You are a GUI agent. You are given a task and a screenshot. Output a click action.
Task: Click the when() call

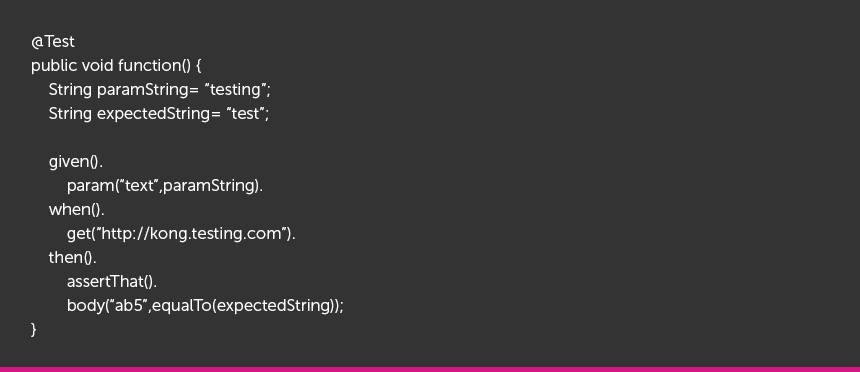coord(76,210)
